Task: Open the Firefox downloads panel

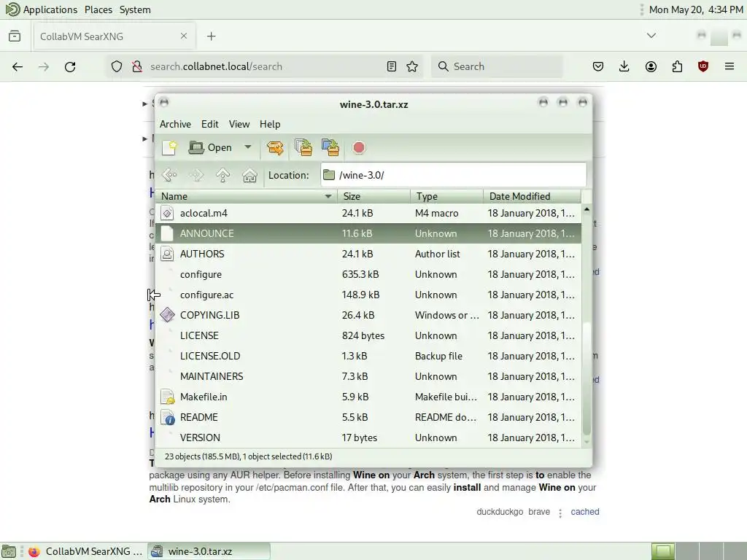Action: coord(624,66)
